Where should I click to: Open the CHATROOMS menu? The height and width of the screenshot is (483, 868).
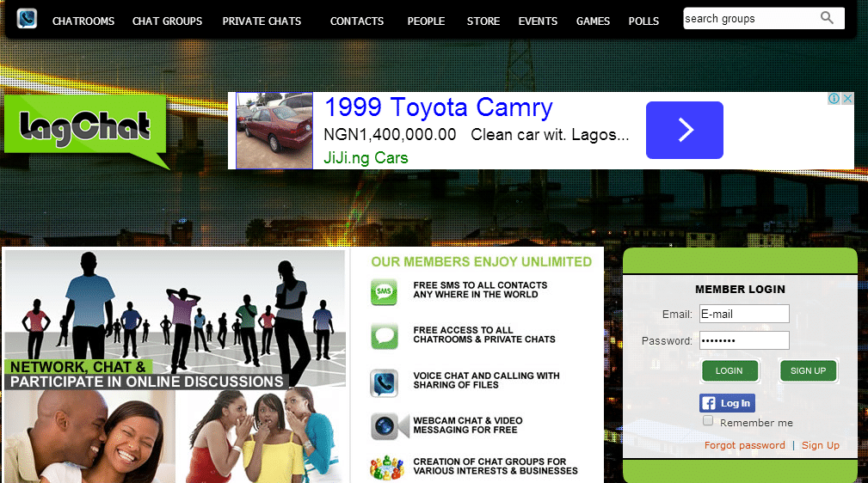point(83,21)
